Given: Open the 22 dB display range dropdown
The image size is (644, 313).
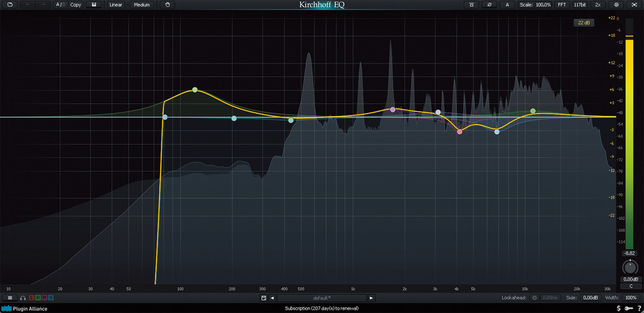Looking at the screenshot, I should [x=583, y=23].
